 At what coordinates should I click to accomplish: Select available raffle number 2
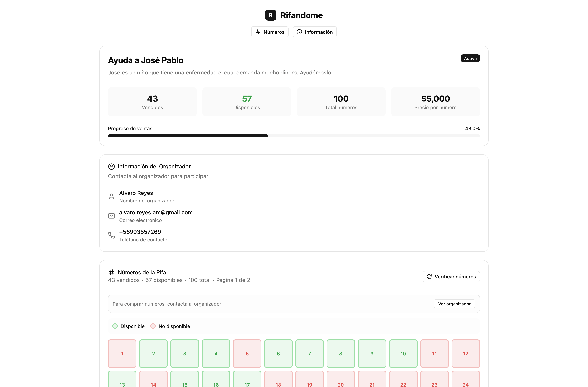point(153,353)
